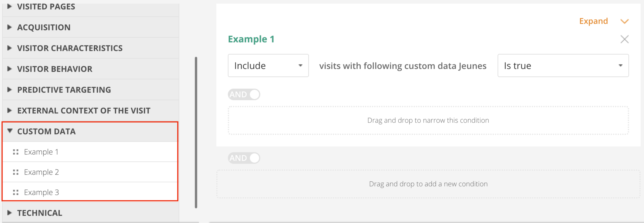Click the narrow this condition drop zone
Screen dimensions: 644x223
[428, 120]
